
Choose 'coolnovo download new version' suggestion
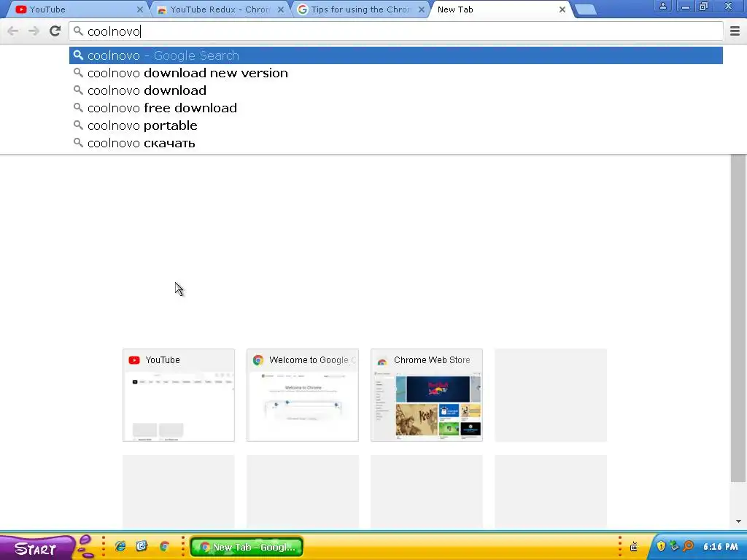tap(395, 73)
